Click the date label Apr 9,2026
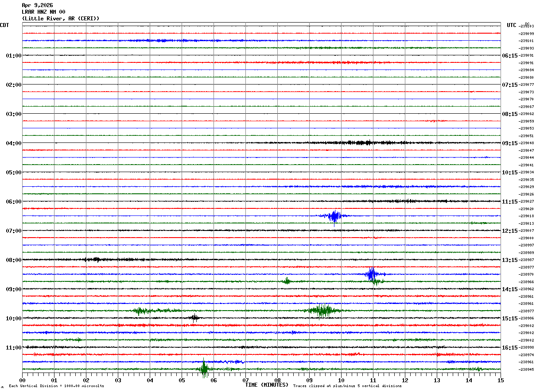 tap(37, 5)
